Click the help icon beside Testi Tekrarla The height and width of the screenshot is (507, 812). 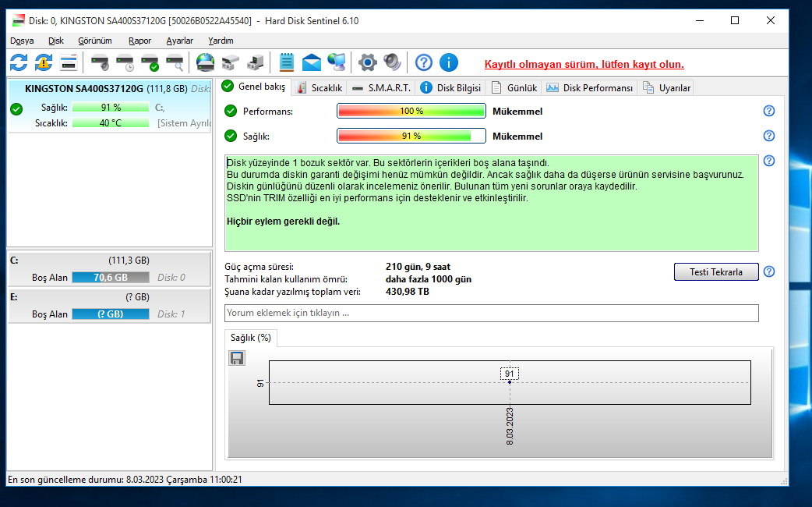[769, 271]
